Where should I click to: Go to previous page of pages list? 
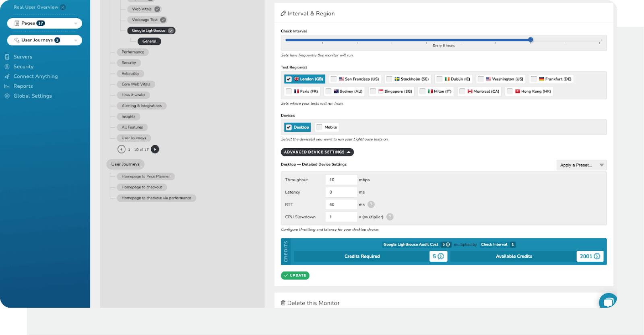(122, 149)
